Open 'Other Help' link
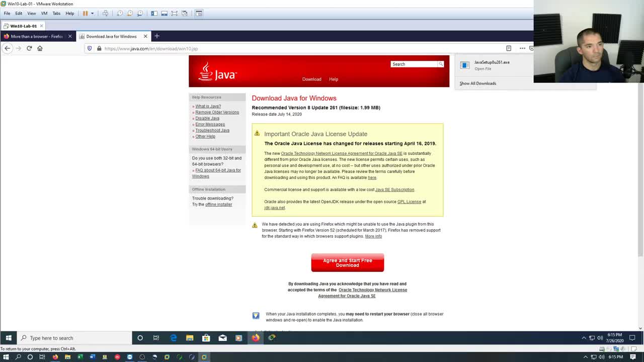The height and width of the screenshot is (362, 644). pos(205,136)
